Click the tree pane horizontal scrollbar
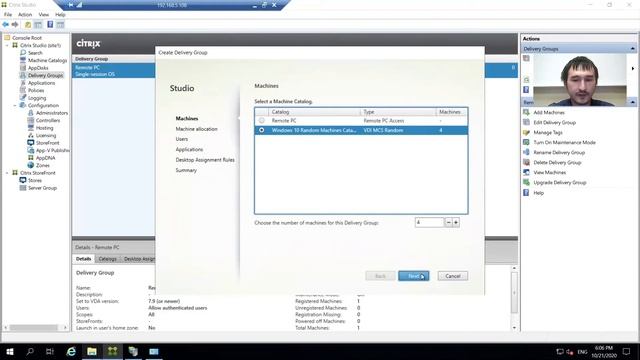 (35, 327)
